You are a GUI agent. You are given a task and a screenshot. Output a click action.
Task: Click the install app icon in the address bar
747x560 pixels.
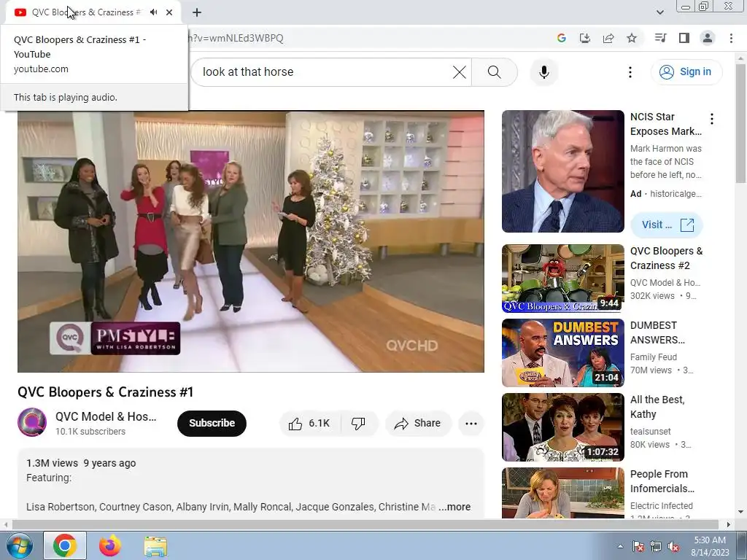[x=585, y=38]
